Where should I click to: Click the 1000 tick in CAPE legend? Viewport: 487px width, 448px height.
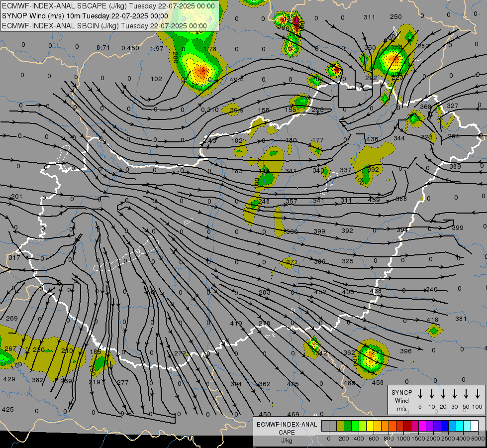[403, 439]
